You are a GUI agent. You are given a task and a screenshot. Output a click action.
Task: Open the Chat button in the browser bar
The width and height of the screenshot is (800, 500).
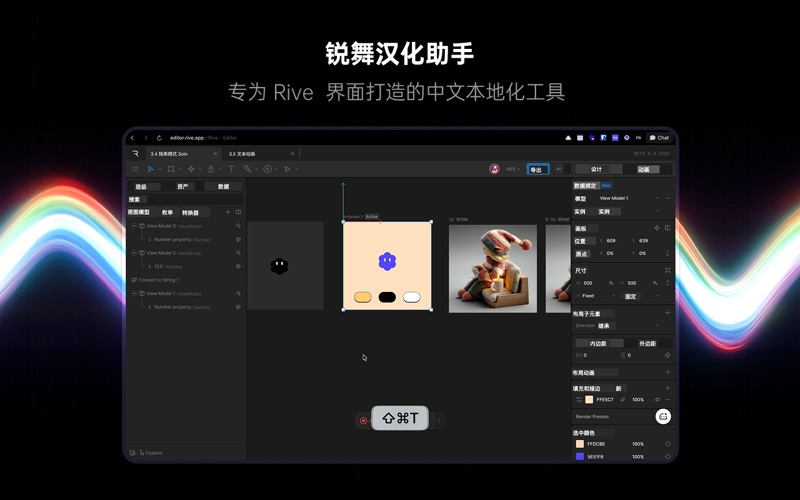coord(659,138)
